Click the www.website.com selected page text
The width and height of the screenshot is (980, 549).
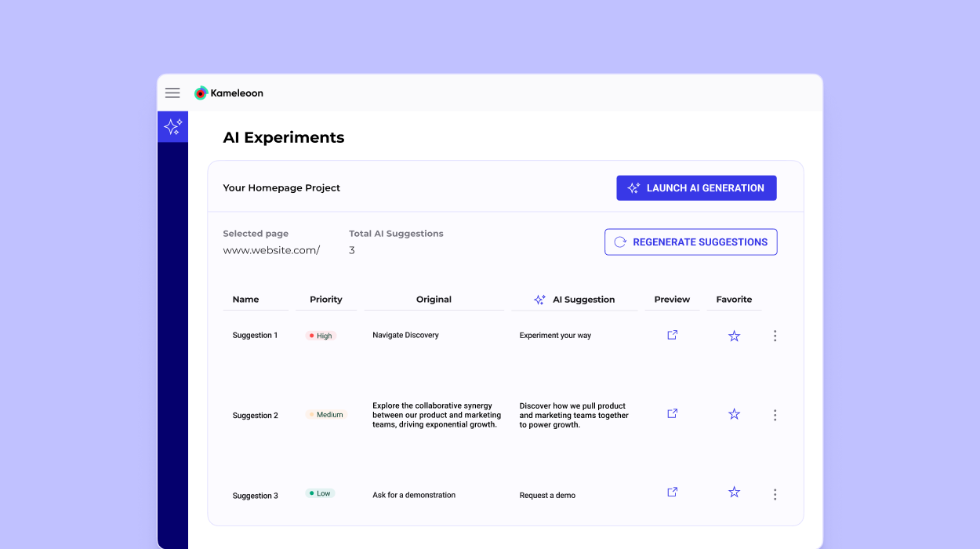[x=271, y=249]
